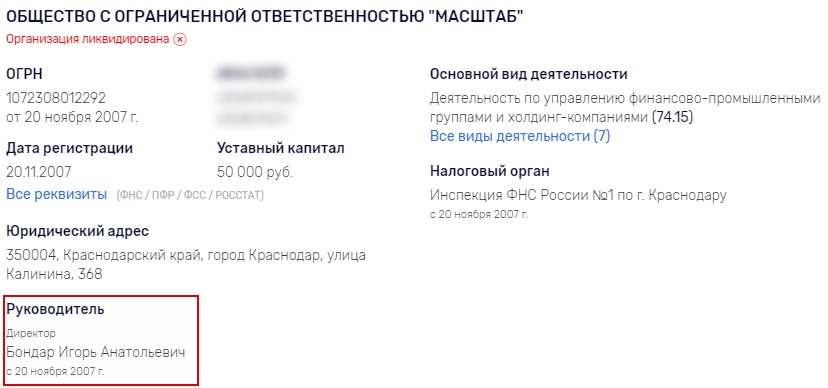This screenshot has width=828, height=388.
Task: Open the 'Все реквизиты' link
Action: (x=57, y=194)
